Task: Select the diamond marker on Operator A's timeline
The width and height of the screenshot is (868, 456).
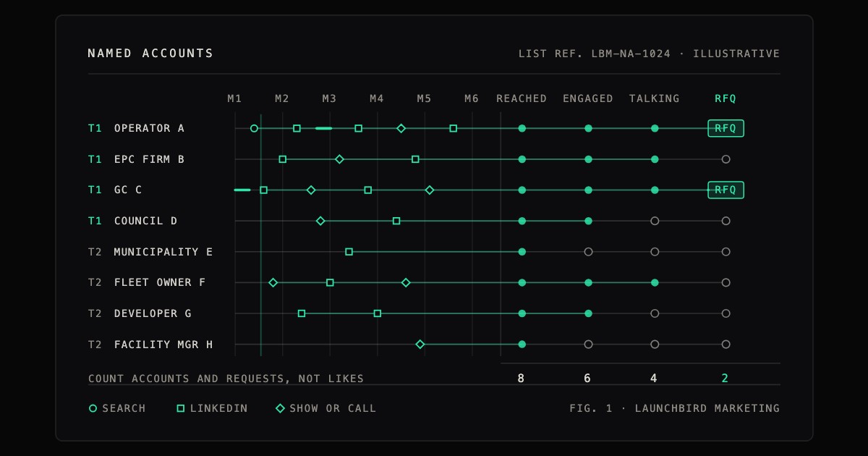Action: (x=401, y=128)
